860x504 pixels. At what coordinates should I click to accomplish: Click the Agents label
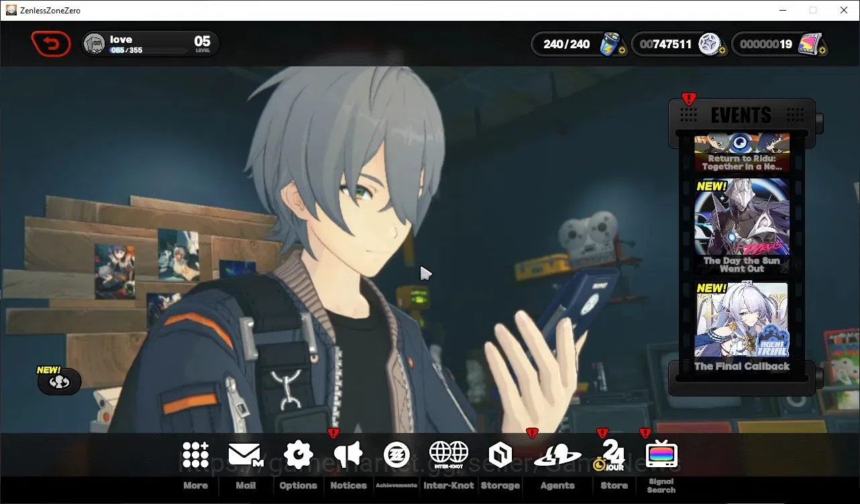point(557,485)
